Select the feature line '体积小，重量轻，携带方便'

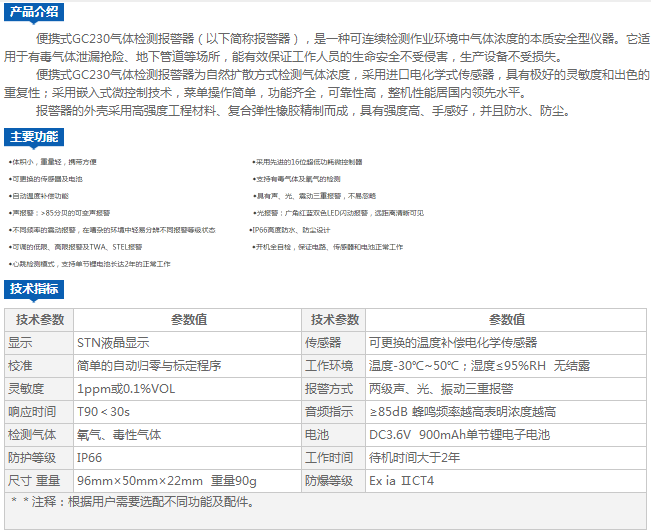53,162
